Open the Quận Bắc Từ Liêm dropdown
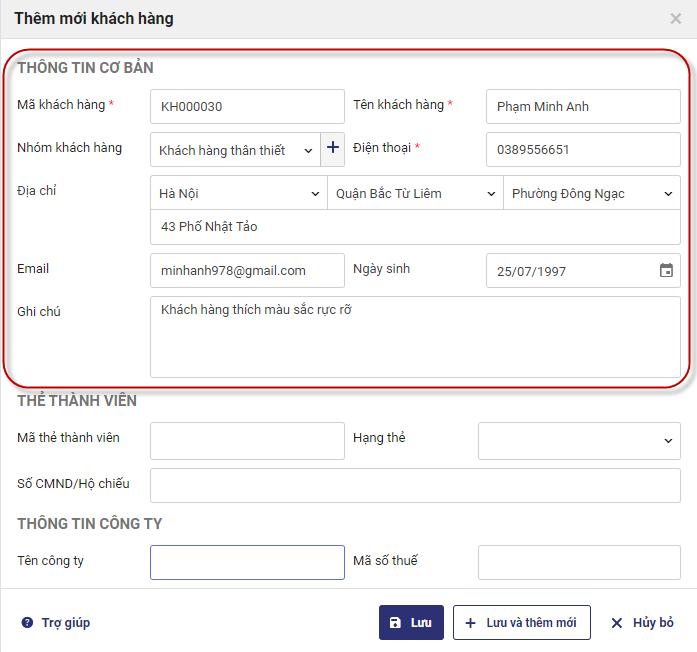Image resolution: width=697 pixels, height=652 pixels. 415,193
